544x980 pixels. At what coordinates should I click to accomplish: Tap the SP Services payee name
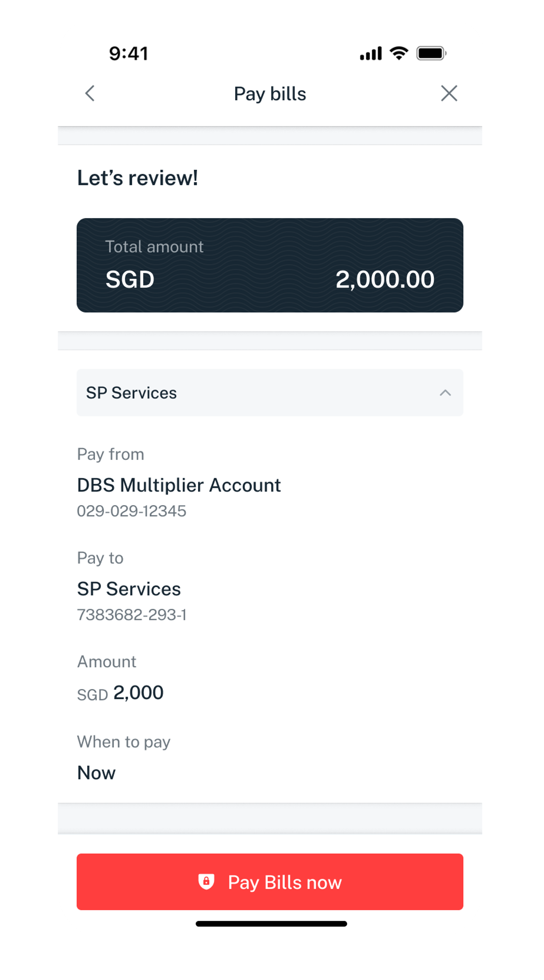coord(129,589)
